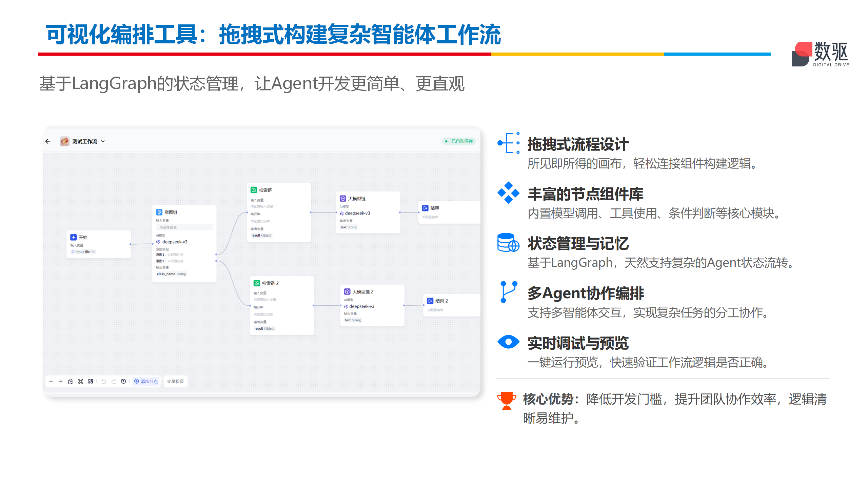This screenshot has height=488, width=868.
Task: Click the 测试工作流 app avatar icon
Action: tap(64, 141)
